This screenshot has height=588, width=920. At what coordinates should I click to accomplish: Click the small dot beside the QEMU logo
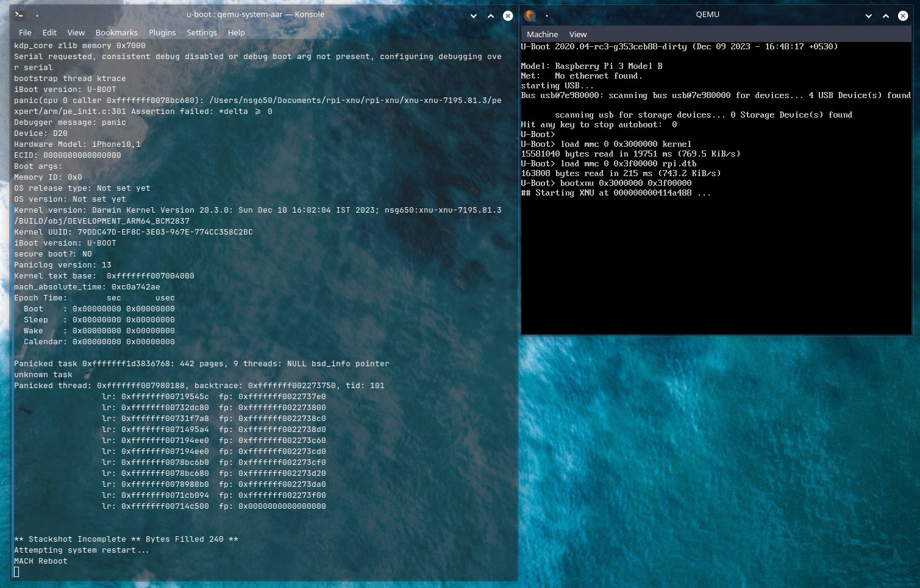[x=546, y=15]
